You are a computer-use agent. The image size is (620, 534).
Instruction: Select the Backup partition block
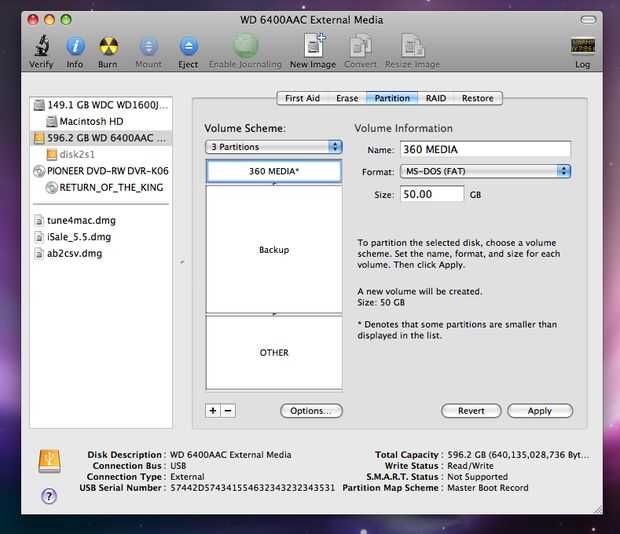tap(274, 250)
